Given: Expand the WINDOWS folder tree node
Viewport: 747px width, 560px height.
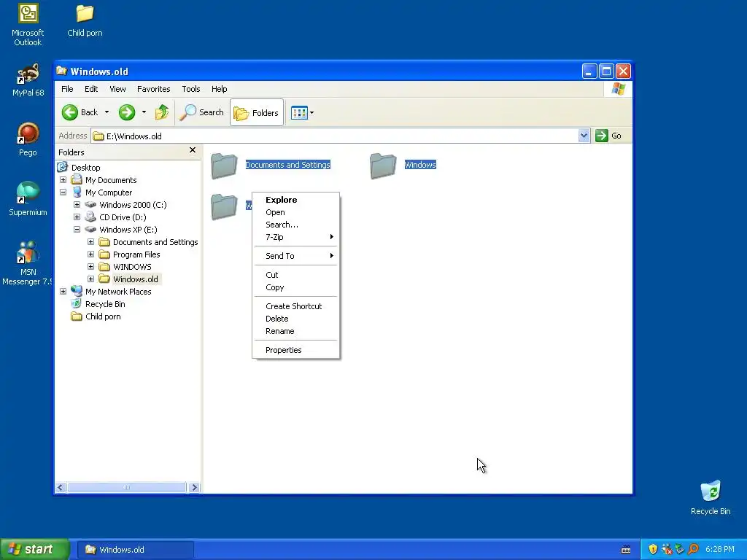Looking at the screenshot, I should pos(90,267).
